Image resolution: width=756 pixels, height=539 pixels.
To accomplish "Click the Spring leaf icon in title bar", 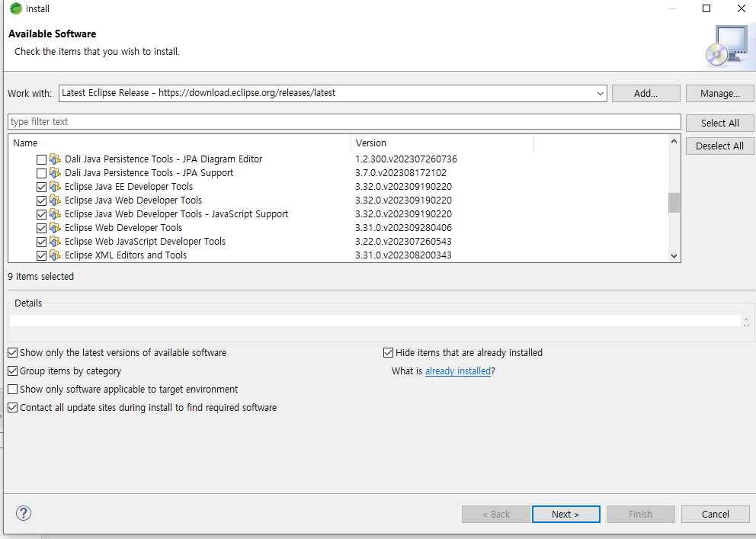I will click(16, 8).
